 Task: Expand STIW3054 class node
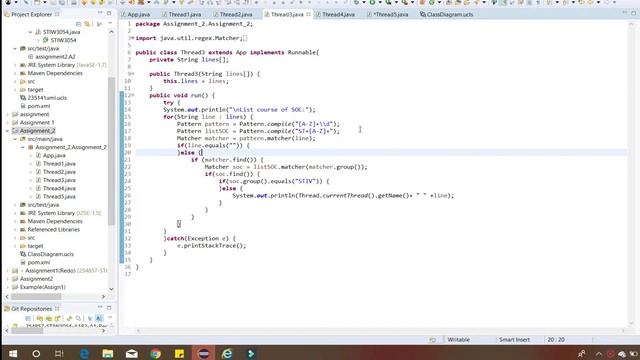pyautogui.click(x=38, y=40)
